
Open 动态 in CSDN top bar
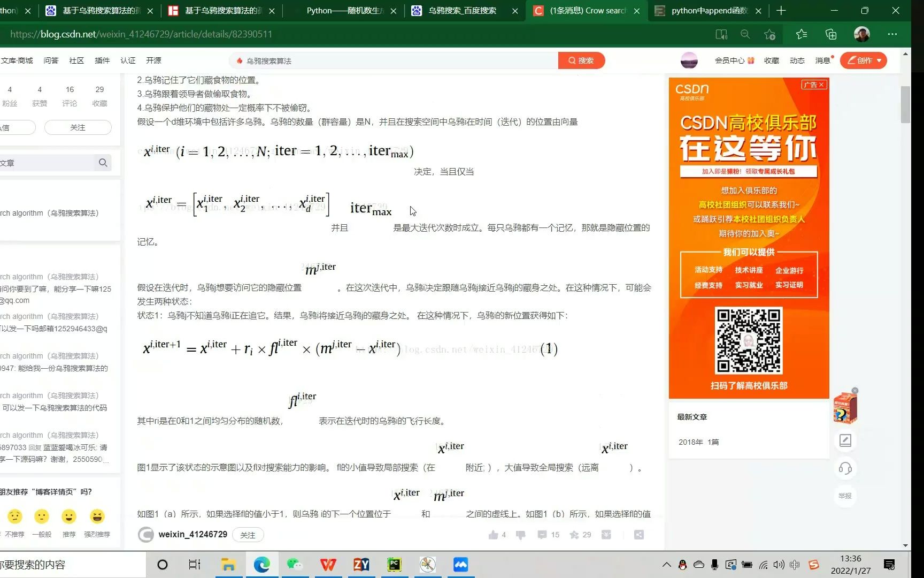tap(797, 60)
